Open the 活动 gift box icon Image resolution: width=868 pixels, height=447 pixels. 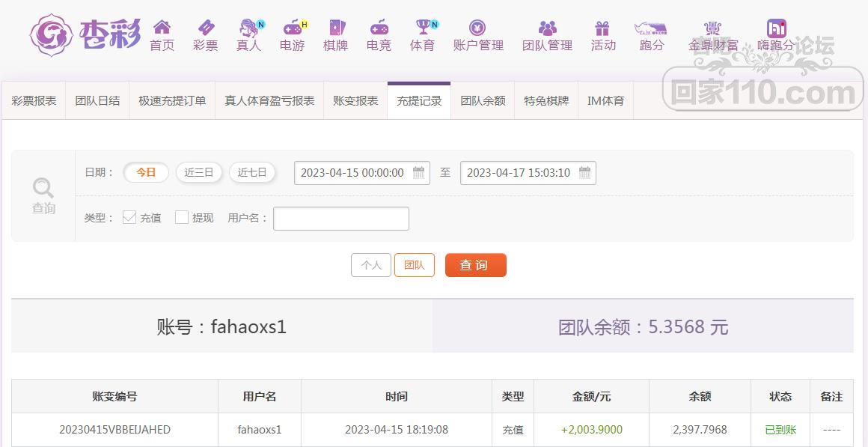[602, 28]
